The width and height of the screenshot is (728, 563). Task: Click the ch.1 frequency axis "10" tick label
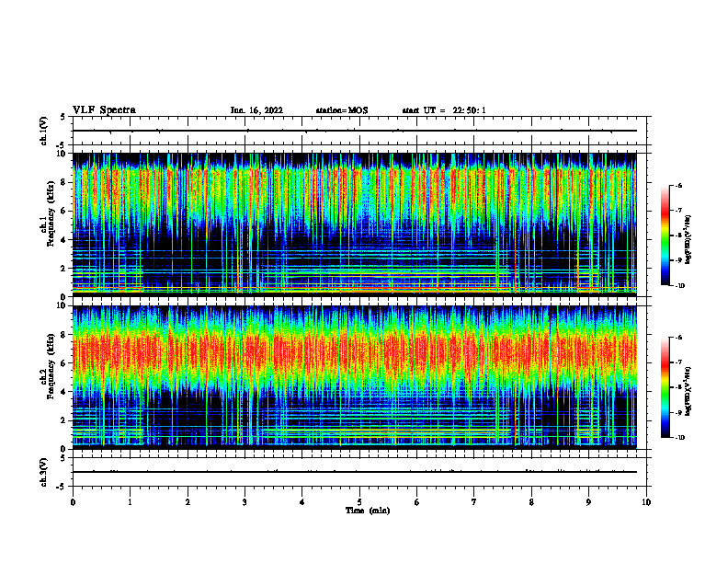(63, 154)
